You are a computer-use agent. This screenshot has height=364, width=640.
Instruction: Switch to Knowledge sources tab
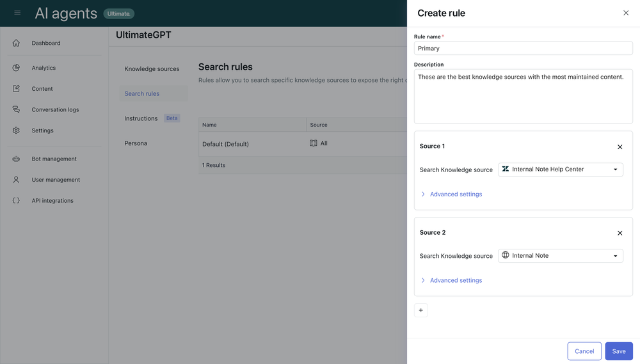(152, 68)
